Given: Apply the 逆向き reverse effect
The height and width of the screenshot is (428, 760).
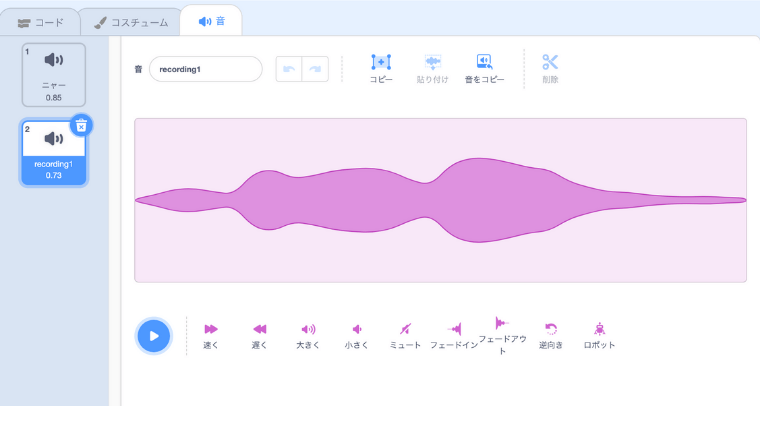Looking at the screenshot, I should pyautogui.click(x=551, y=336).
